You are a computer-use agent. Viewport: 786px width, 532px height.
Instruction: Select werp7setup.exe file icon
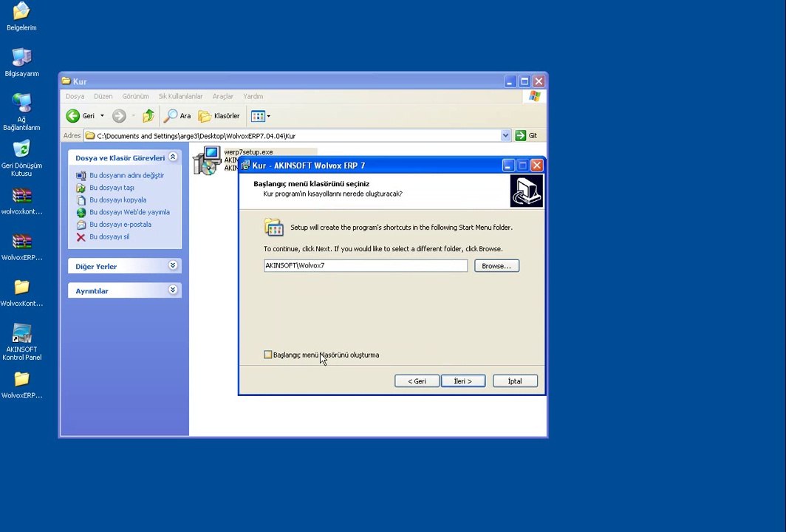pos(207,160)
